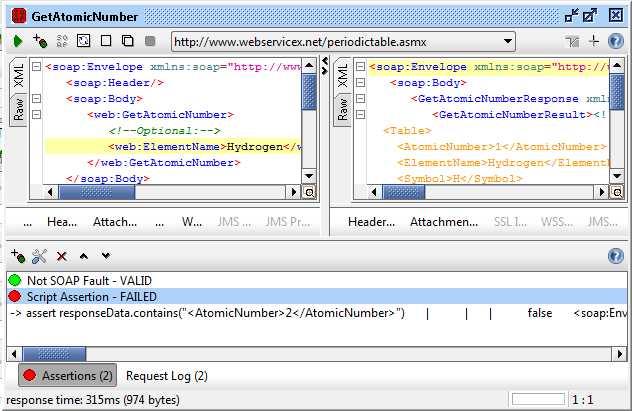
Task: Click the request leading ... tab
Action: [27, 222]
